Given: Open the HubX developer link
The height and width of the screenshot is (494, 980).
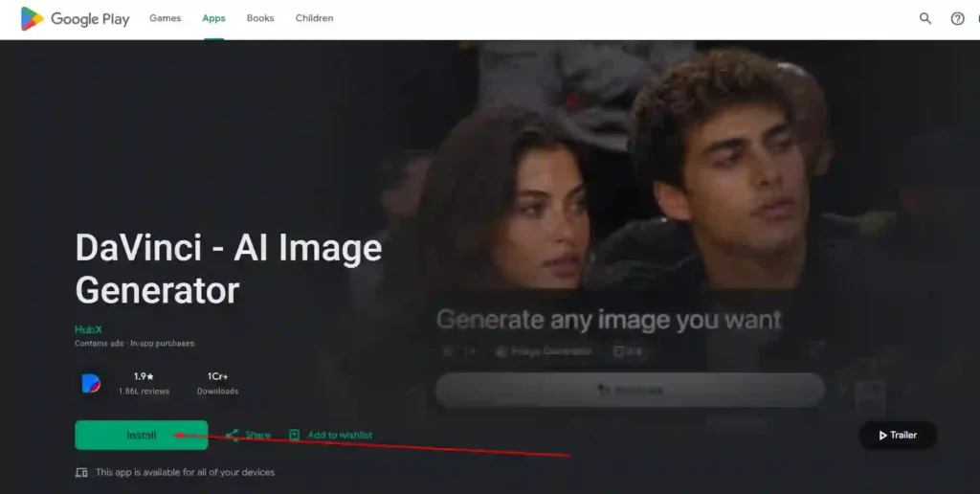Looking at the screenshot, I should click(88, 329).
